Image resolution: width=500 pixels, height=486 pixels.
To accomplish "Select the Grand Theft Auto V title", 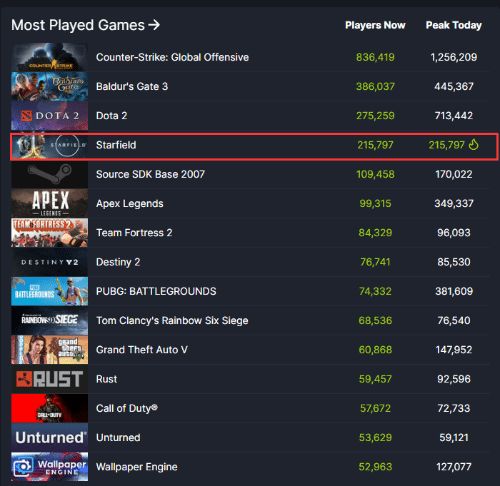I will click(x=142, y=350).
